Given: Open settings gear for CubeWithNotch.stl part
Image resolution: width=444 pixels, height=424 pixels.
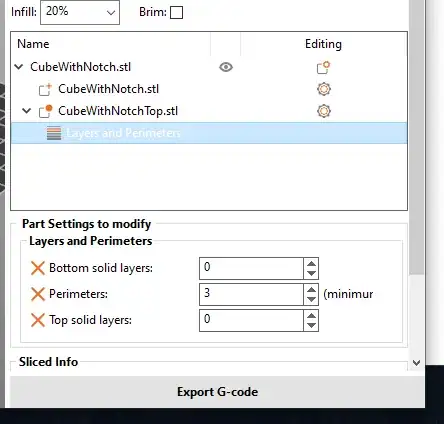Looking at the screenshot, I should [324, 89].
